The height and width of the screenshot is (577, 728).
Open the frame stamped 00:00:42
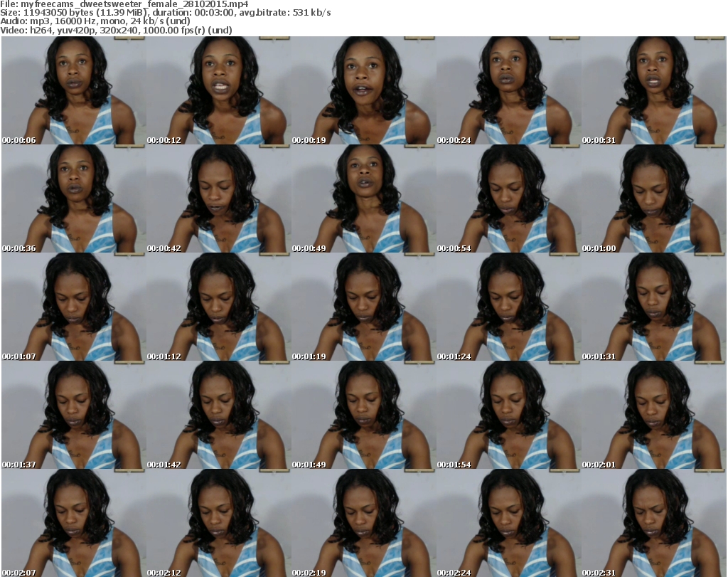coord(219,198)
